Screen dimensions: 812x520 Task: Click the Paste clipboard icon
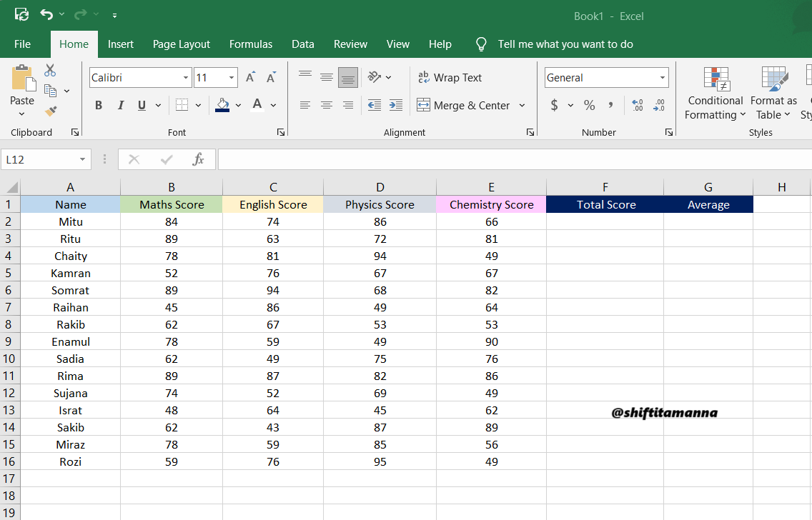pyautogui.click(x=24, y=78)
